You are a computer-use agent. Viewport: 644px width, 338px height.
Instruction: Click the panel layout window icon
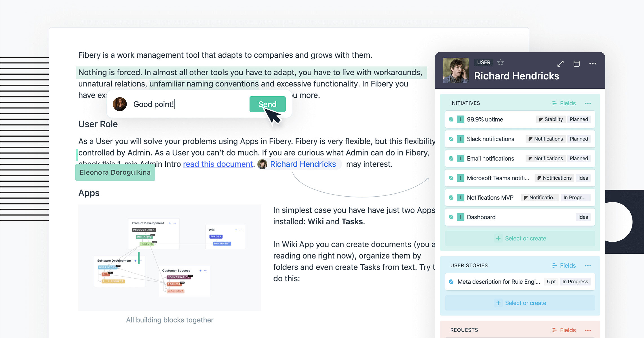[x=577, y=64]
